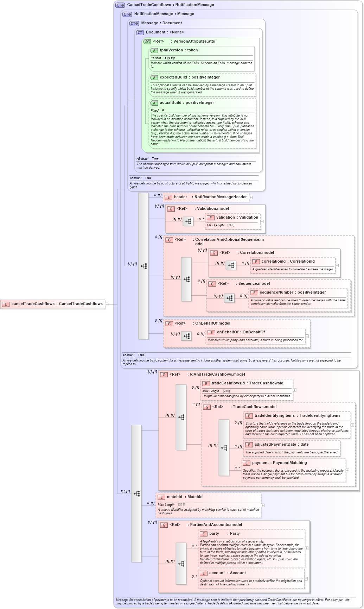Click sequence compositor icon in Validation.model

[x=188, y=221]
